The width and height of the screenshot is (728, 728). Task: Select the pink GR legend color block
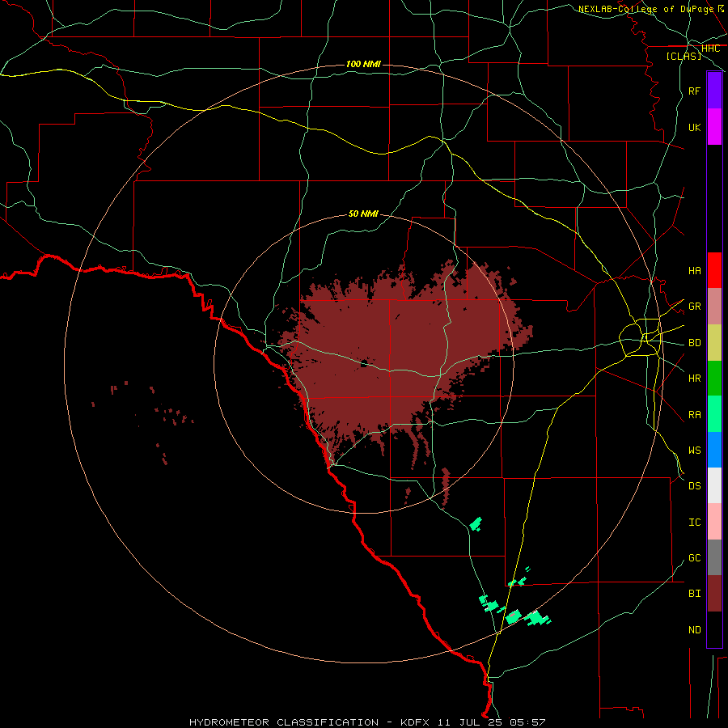pos(714,307)
